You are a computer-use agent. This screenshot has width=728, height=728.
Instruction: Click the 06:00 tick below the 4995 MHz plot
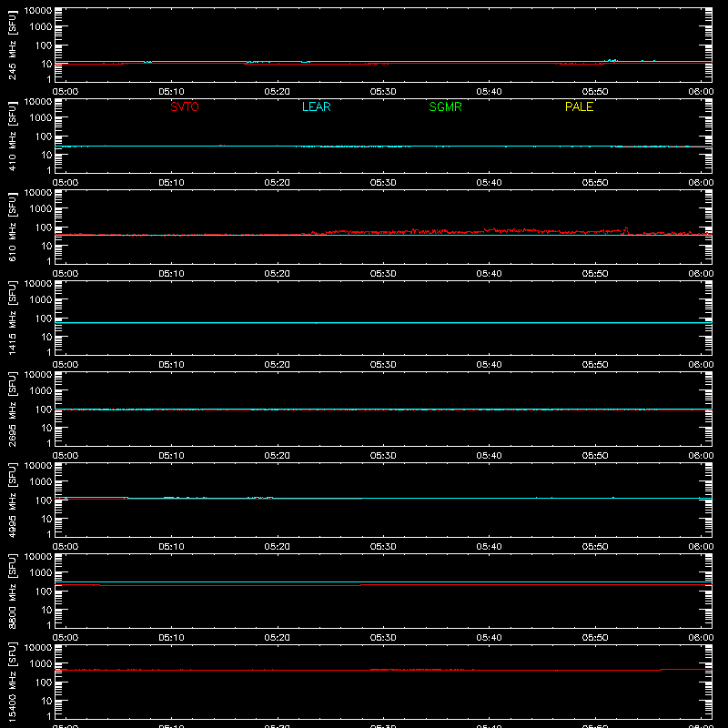pos(701,547)
